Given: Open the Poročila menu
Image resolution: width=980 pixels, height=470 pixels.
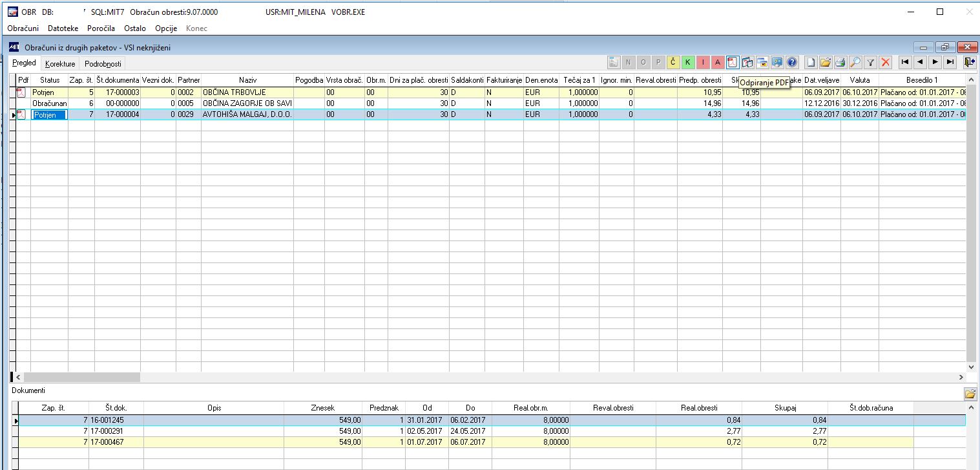Looking at the screenshot, I should [x=101, y=28].
